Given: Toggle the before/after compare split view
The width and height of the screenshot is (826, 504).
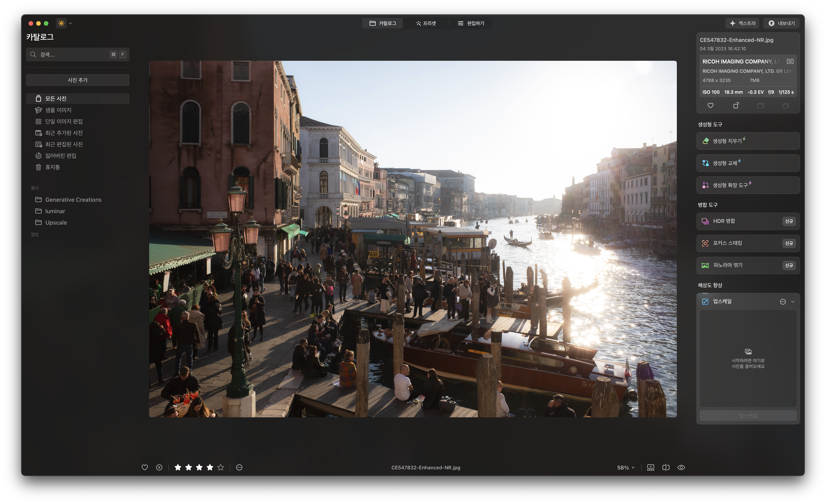Looking at the screenshot, I should 666,467.
